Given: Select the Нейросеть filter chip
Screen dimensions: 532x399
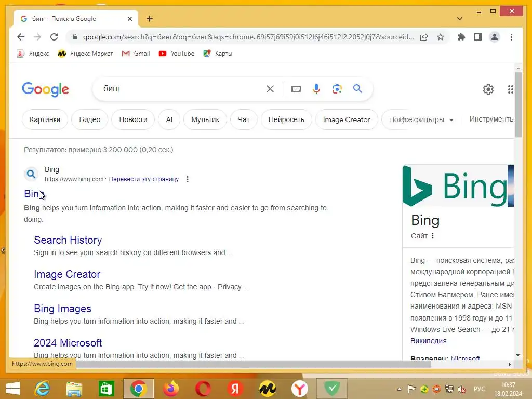Looking at the screenshot, I should tap(286, 119).
